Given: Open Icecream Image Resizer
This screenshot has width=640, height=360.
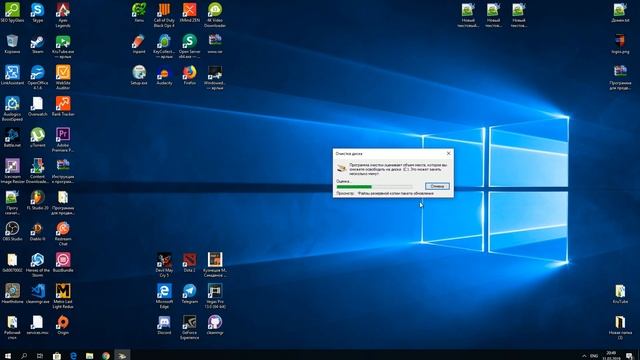Looking at the screenshot, I should 12,171.
